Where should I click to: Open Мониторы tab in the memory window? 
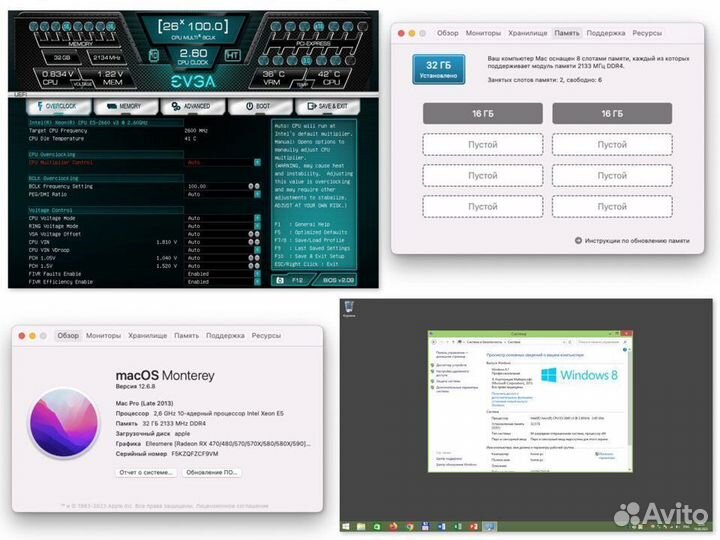[483, 33]
